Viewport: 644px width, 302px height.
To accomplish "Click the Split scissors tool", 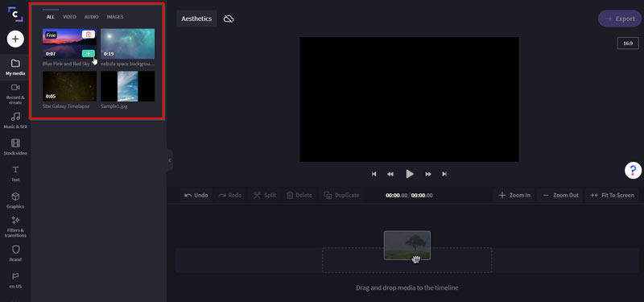I will [265, 195].
